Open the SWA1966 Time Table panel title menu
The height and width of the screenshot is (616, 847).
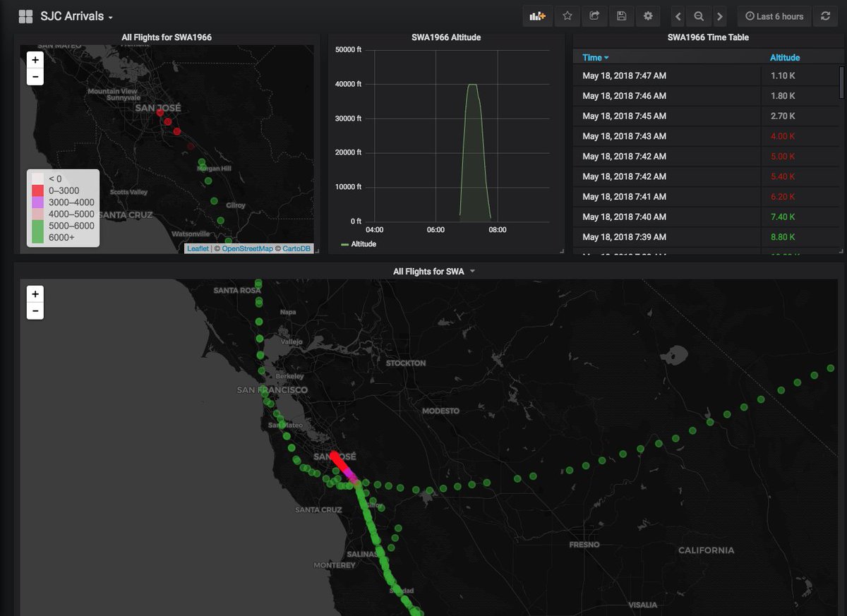coord(708,37)
